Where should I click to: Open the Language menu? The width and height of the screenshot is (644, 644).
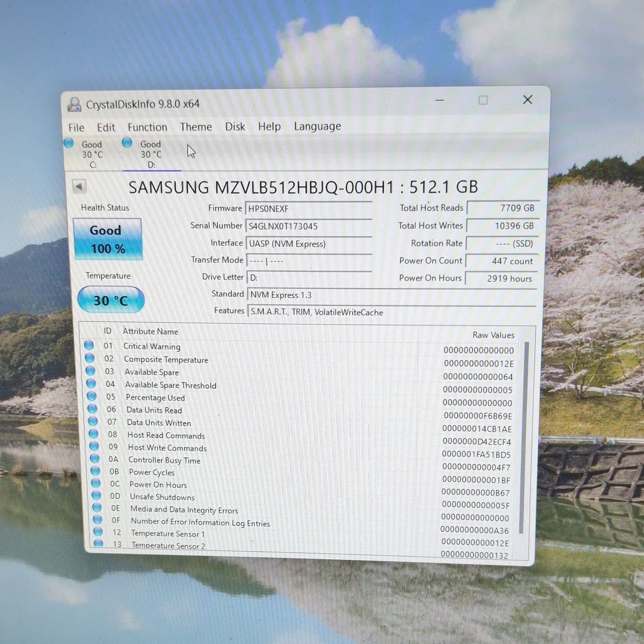[x=317, y=127]
